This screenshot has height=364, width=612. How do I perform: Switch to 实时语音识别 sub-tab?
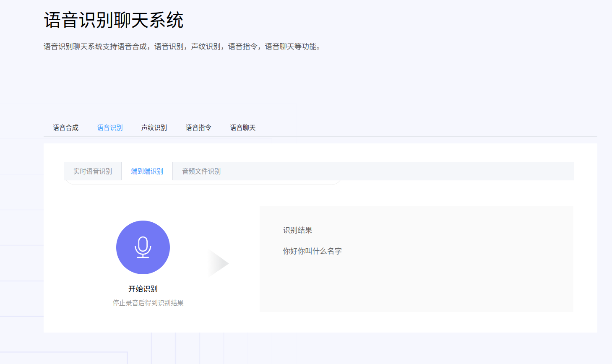pos(93,172)
